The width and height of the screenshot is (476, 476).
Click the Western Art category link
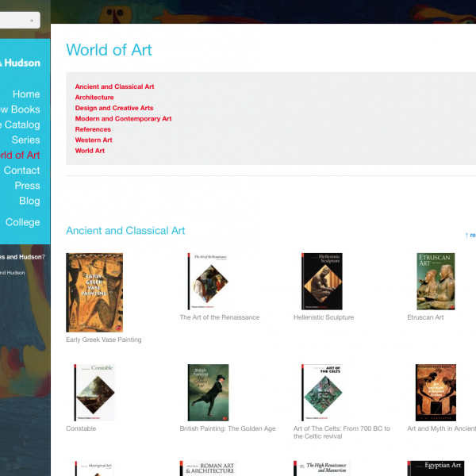point(94,140)
